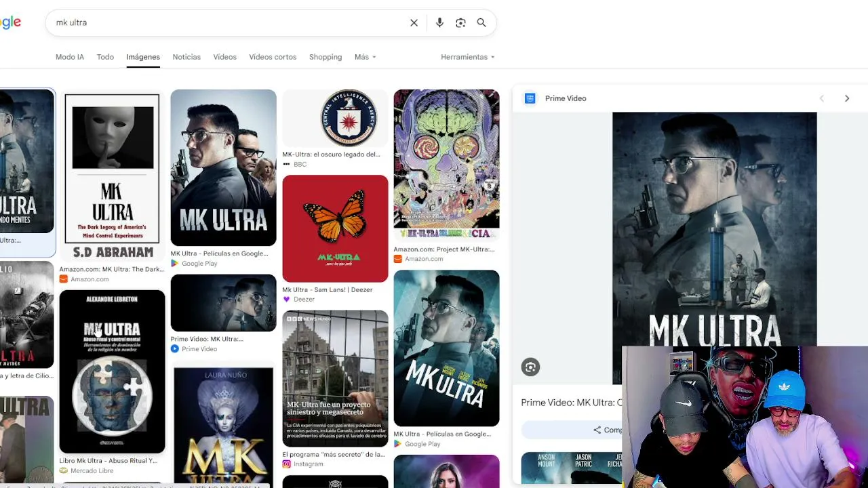Open the Amazon.com: Project MK-Ultra:... link

coord(444,249)
